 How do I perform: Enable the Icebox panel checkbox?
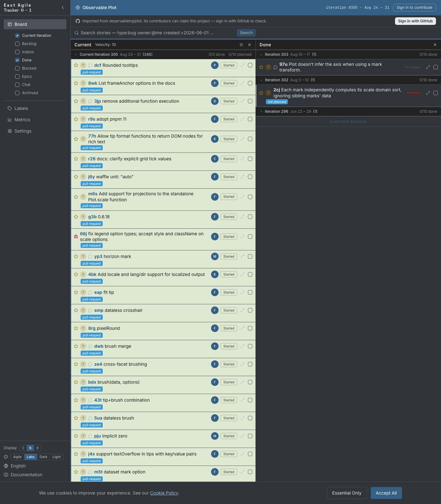coord(17,52)
